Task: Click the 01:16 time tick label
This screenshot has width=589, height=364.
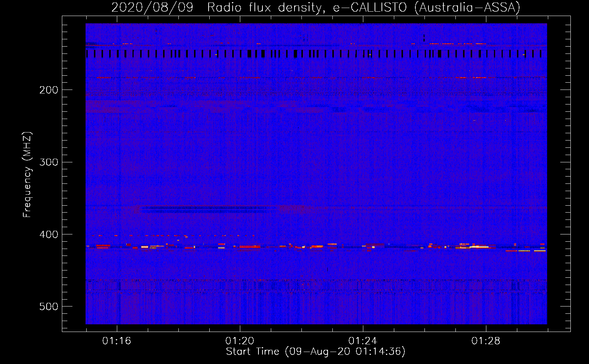Action: [x=116, y=341]
